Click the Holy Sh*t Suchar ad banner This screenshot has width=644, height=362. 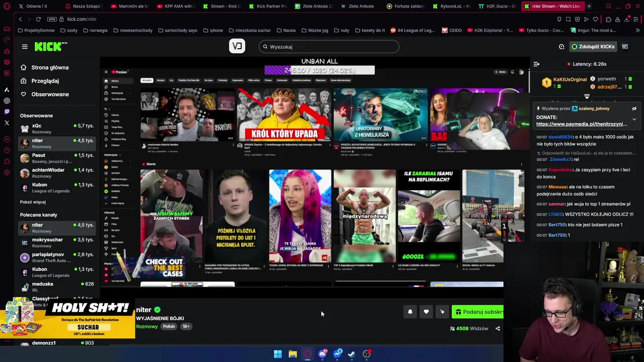[x=67, y=318]
